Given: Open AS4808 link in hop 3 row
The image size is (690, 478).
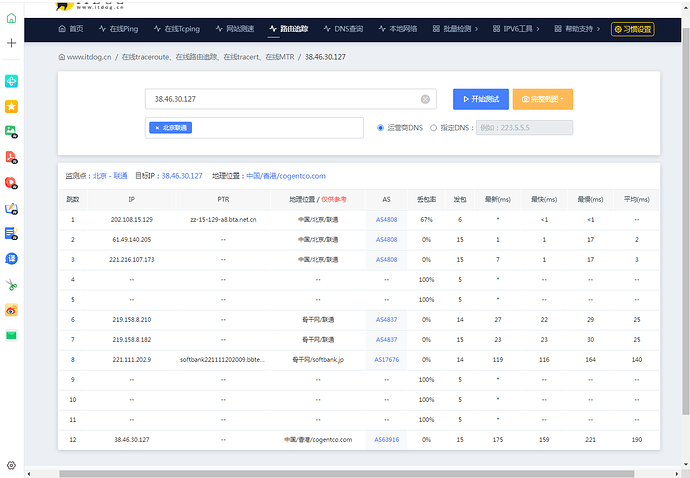Looking at the screenshot, I should click(386, 260).
